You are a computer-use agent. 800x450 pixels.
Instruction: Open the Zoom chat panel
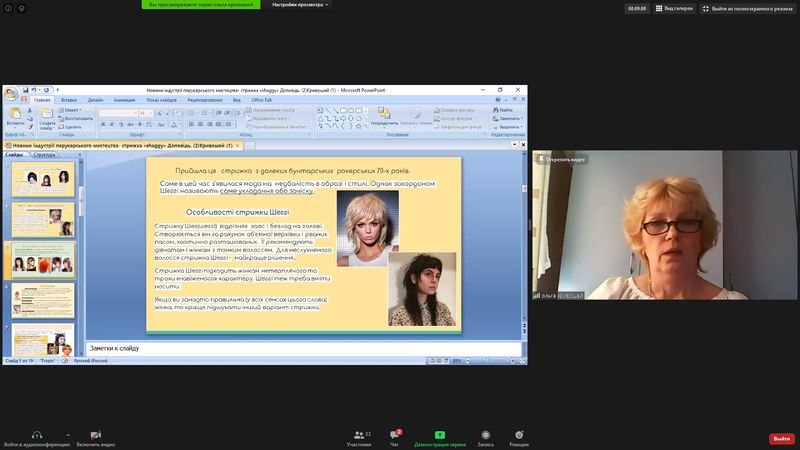click(x=395, y=438)
